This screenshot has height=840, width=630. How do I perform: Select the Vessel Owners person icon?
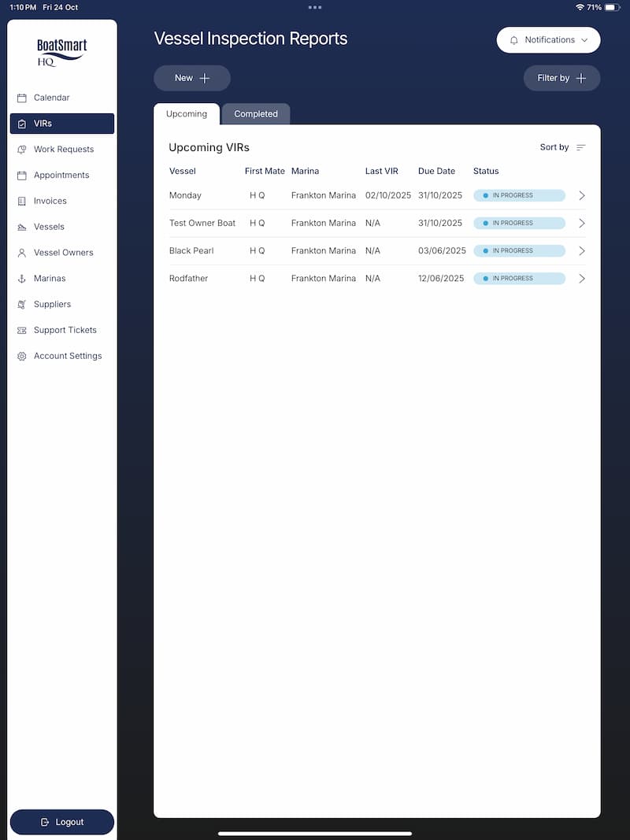pos(22,253)
